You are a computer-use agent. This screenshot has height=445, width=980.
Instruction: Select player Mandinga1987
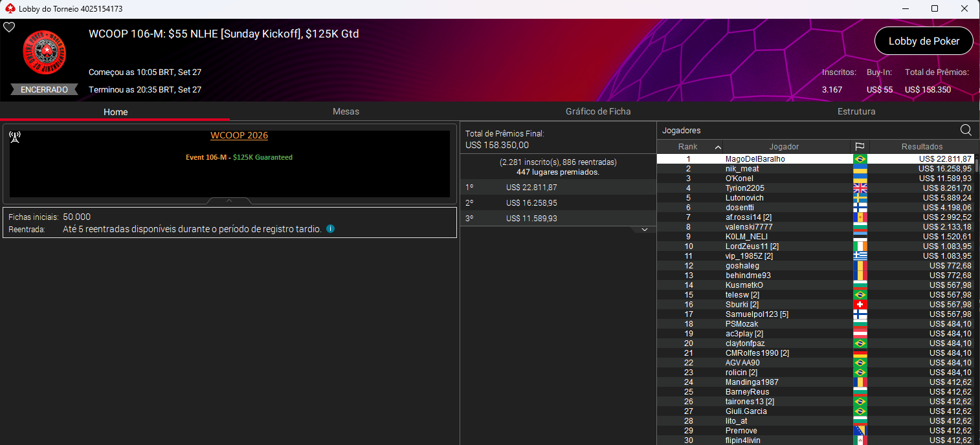(816, 382)
